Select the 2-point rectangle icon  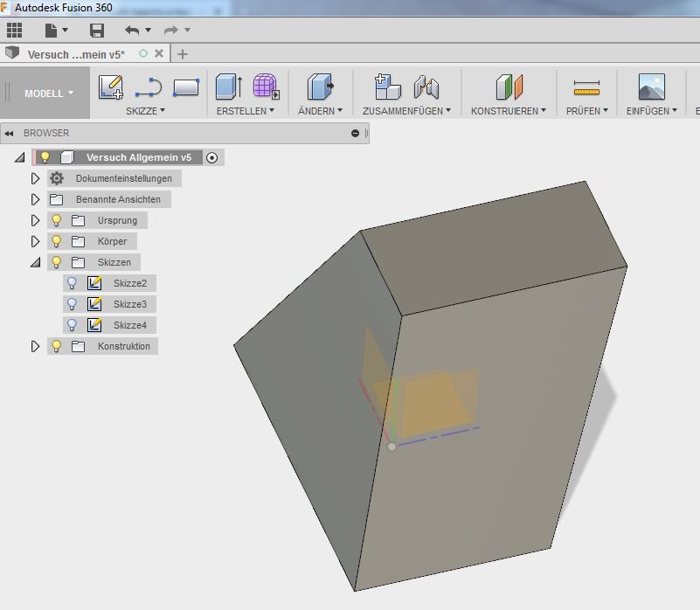pyautogui.click(x=184, y=87)
